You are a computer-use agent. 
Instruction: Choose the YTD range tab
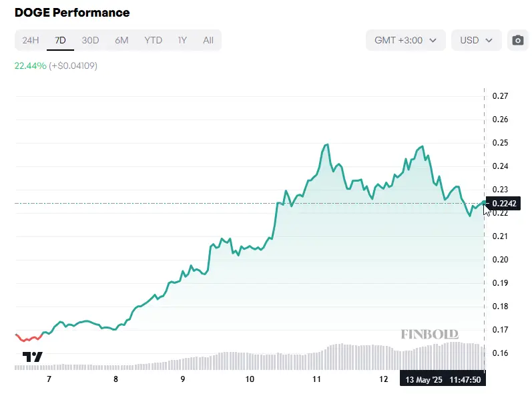point(154,40)
